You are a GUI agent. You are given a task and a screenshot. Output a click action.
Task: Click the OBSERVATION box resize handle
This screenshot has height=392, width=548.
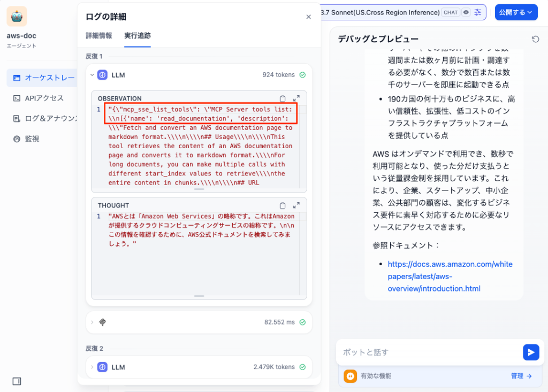click(x=199, y=189)
